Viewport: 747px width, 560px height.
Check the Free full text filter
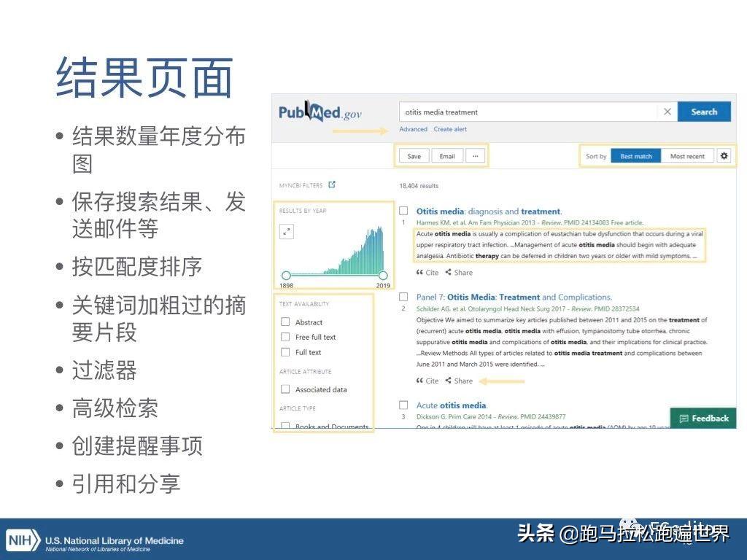click(285, 337)
